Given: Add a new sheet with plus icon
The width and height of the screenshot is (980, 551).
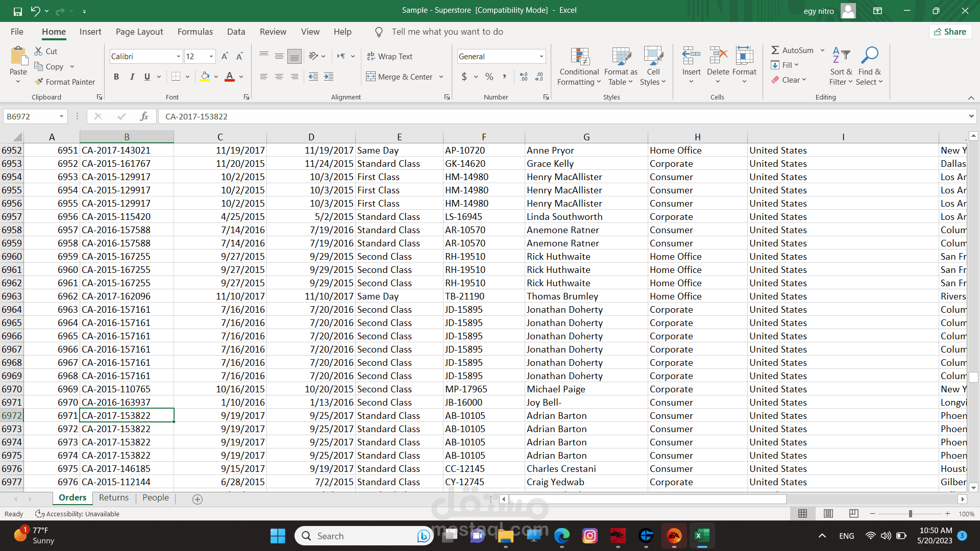Looking at the screenshot, I should [198, 499].
